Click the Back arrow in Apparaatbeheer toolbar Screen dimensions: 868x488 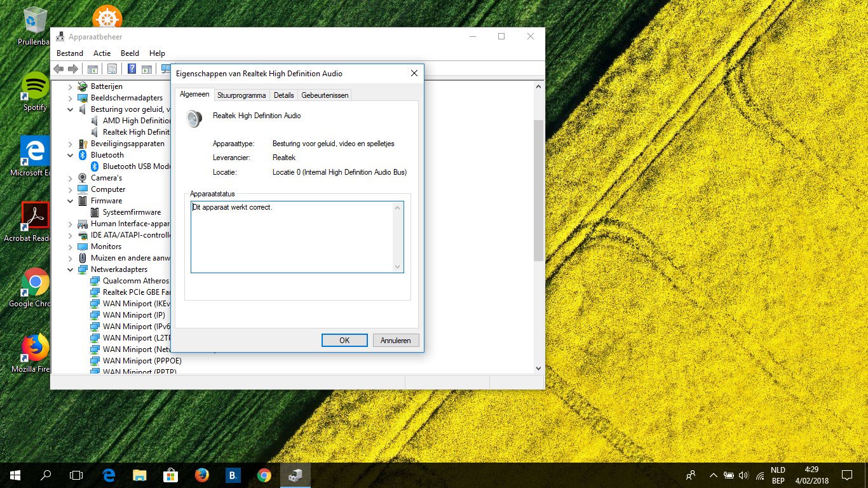[x=59, y=69]
